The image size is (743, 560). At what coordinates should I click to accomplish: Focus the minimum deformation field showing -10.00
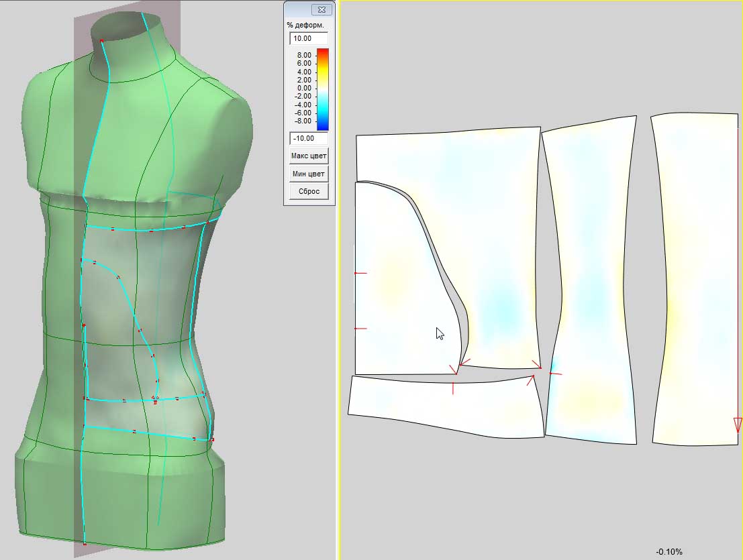tap(309, 138)
